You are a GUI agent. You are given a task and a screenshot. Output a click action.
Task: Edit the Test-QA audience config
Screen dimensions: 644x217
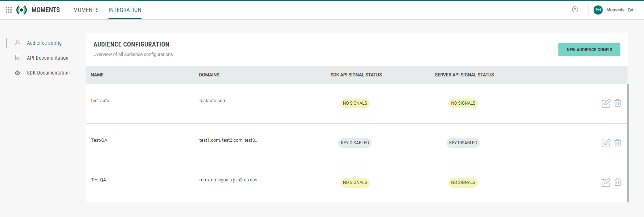(x=606, y=143)
